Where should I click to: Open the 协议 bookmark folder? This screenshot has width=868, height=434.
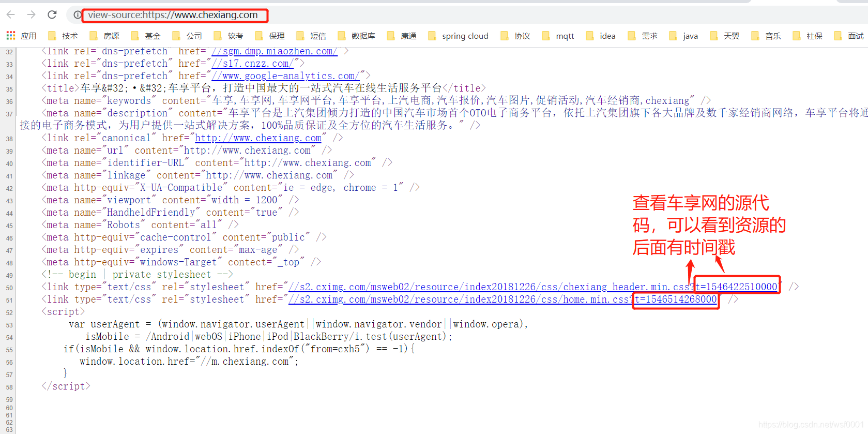515,36
